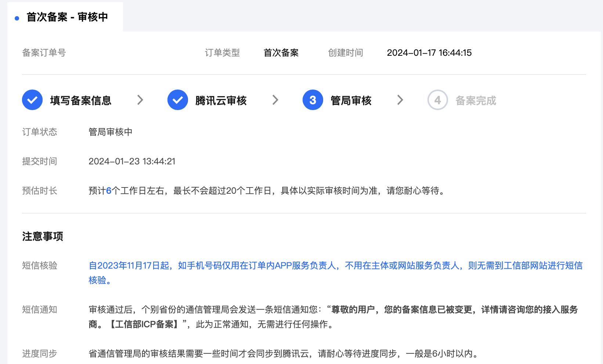
Task: Click the chevron after 管局审核
Action: point(400,100)
